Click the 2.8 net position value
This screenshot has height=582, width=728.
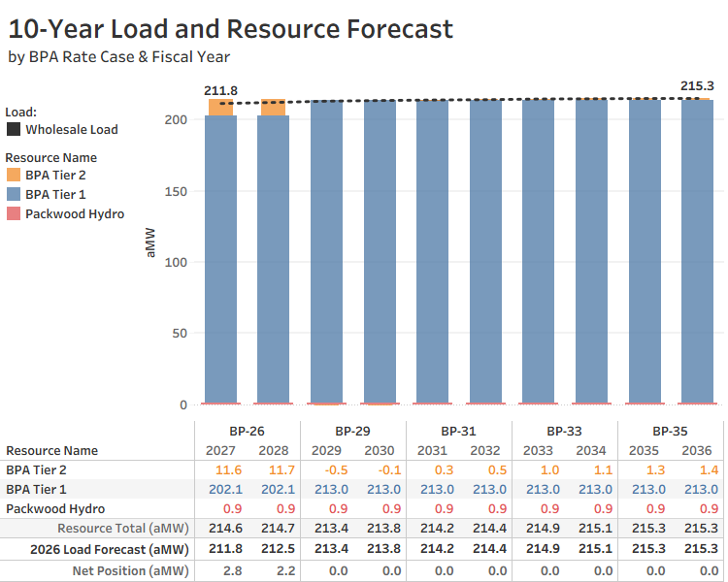[x=233, y=570]
